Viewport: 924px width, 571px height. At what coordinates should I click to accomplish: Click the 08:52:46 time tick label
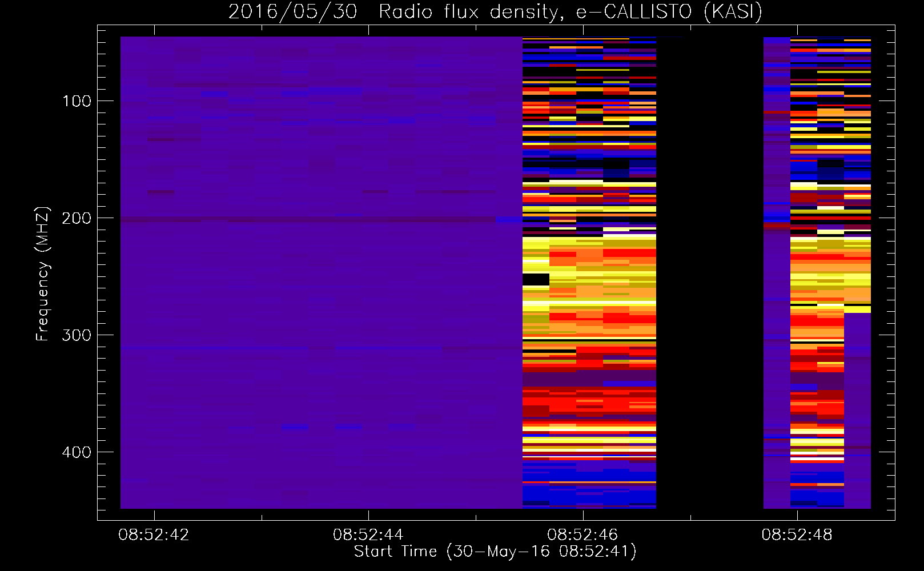[x=582, y=534]
